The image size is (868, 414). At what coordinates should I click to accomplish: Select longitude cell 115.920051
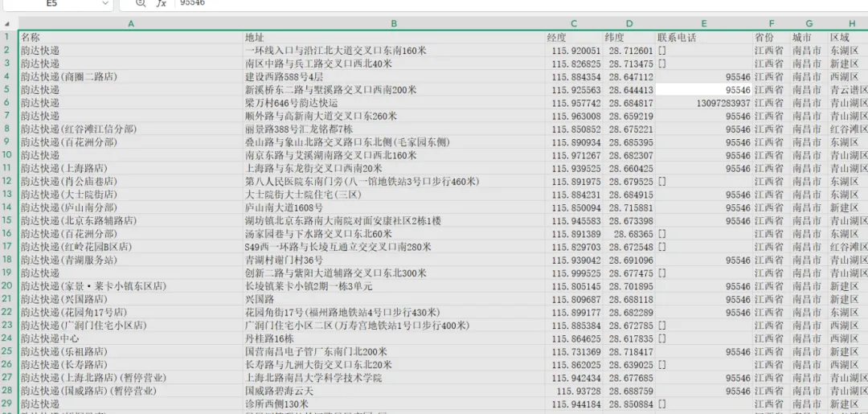click(x=574, y=51)
